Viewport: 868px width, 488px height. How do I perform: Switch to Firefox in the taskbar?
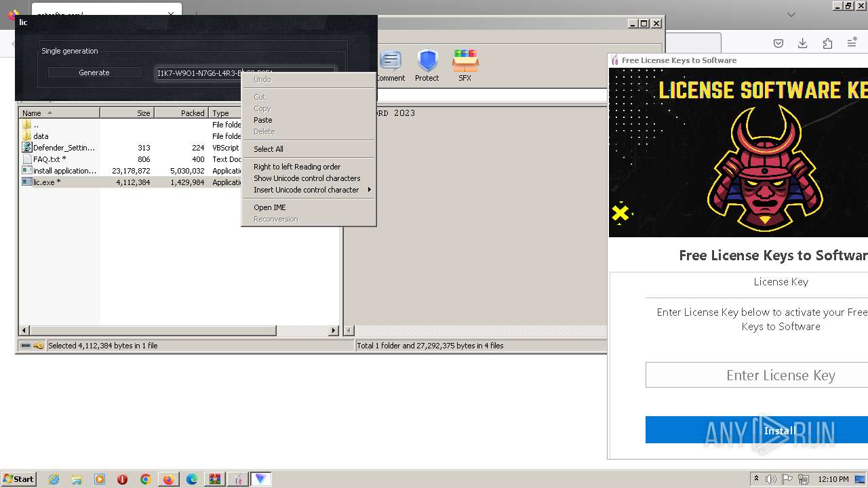pyautogui.click(x=168, y=479)
